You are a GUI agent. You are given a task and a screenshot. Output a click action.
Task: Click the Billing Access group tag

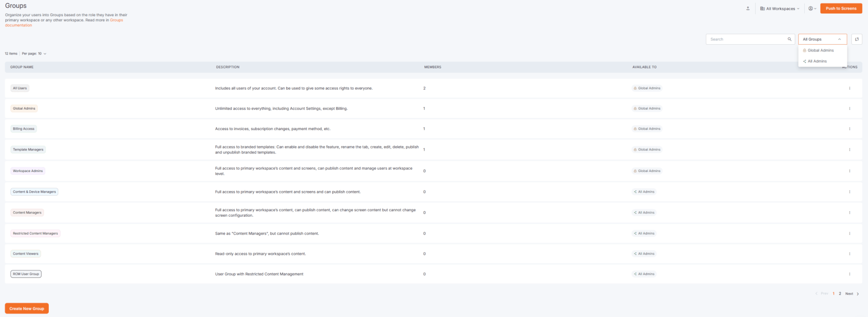24,129
